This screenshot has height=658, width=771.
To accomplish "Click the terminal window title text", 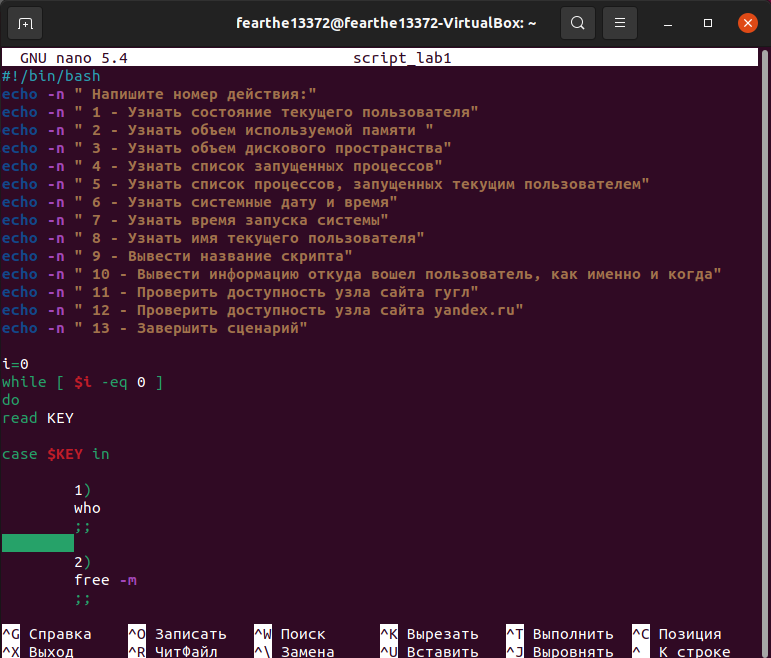I will 386,23.
